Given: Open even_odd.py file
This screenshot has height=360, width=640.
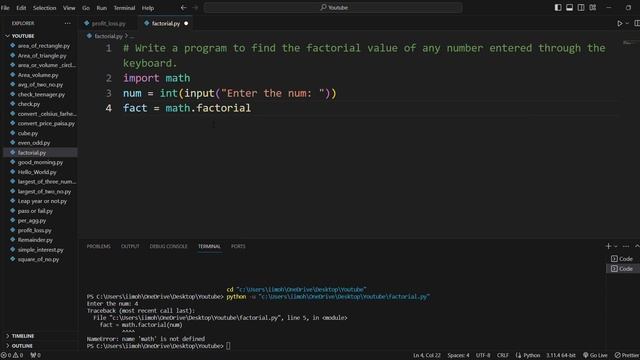Looking at the screenshot, I should pyautogui.click(x=34, y=143).
